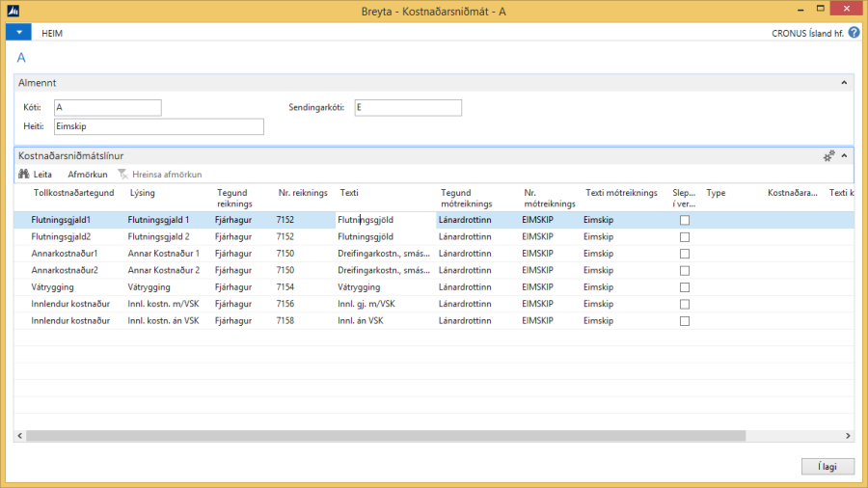Open the blue help question mark icon
Screen dimensions: 868x488
click(854, 33)
